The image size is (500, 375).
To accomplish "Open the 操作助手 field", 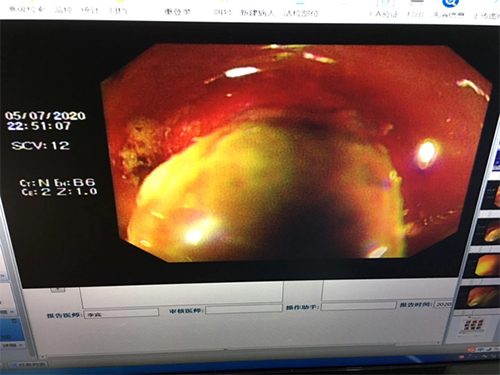I will (x=358, y=306).
